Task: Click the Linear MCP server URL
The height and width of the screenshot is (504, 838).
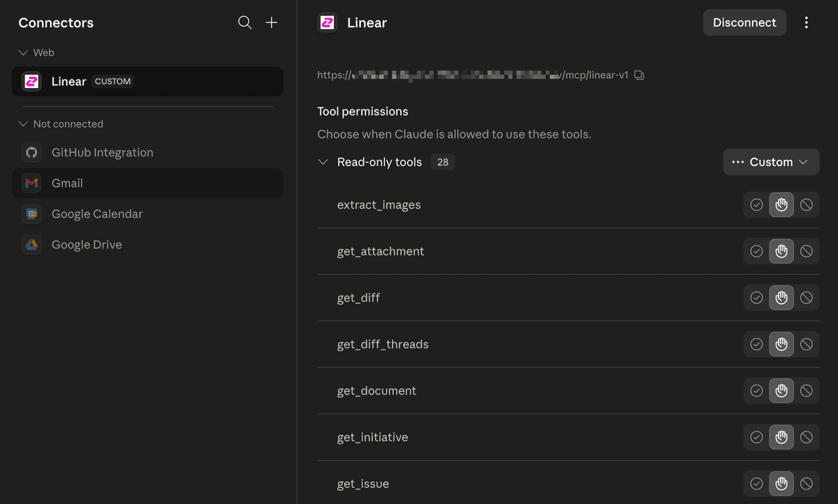Action: (x=473, y=75)
